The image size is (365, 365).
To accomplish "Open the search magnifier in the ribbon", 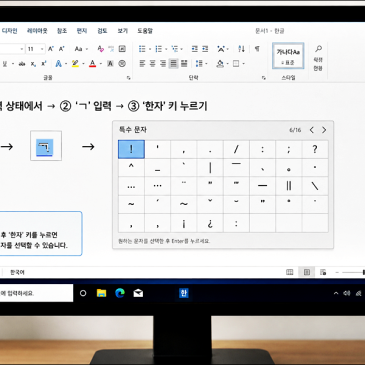I will click(x=318, y=49).
